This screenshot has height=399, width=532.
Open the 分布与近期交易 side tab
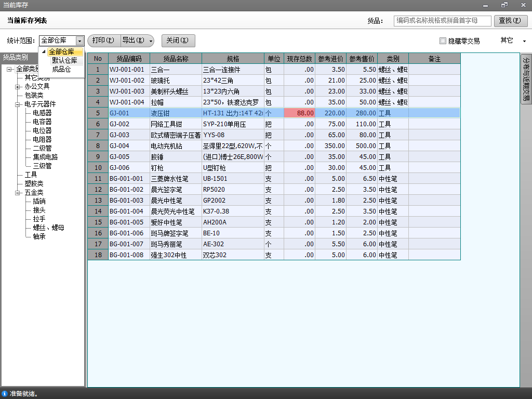(x=526, y=78)
